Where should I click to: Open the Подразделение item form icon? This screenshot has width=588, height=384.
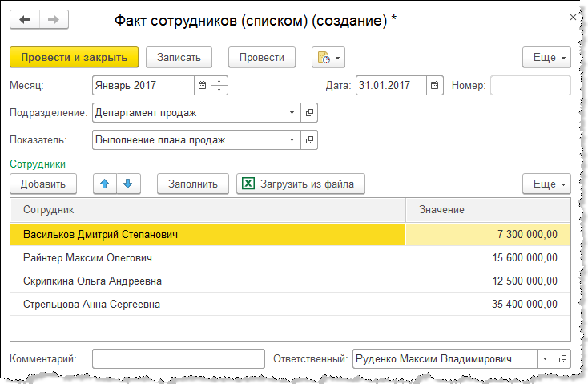[309, 113]
